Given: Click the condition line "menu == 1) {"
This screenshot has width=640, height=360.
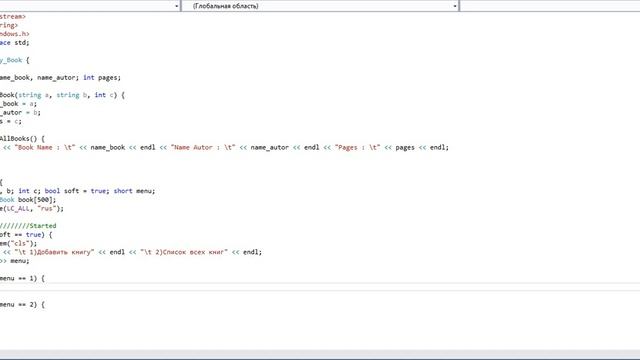Looking at the screenshot, I should point(22,278).
